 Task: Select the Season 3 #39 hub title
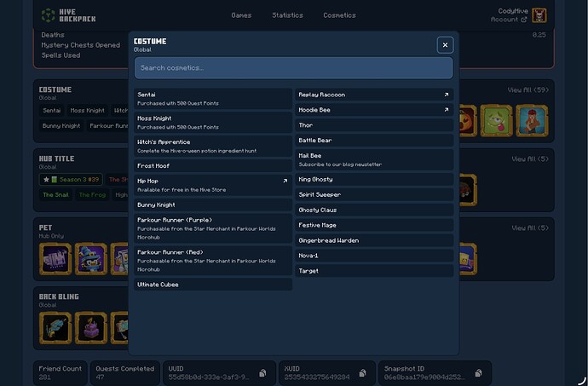point(71,180)
